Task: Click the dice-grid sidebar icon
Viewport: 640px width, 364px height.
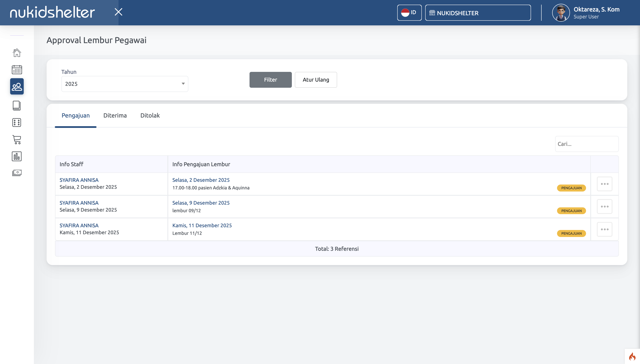Action: [x=17, y=123]
